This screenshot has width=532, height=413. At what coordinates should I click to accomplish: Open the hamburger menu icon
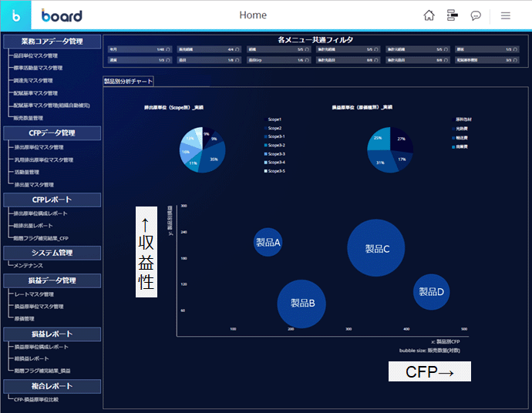[506, 15]
